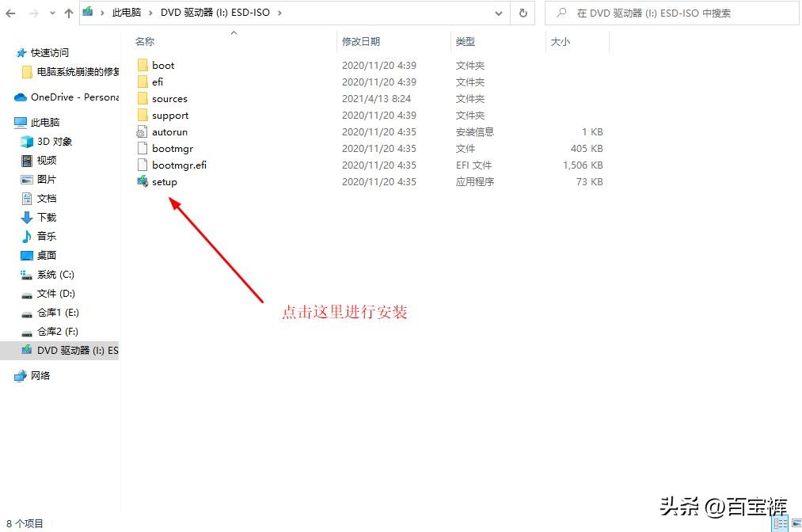Open the address bar history dropdown
This screenshot has width=802, height=532.
pos(499,13)
